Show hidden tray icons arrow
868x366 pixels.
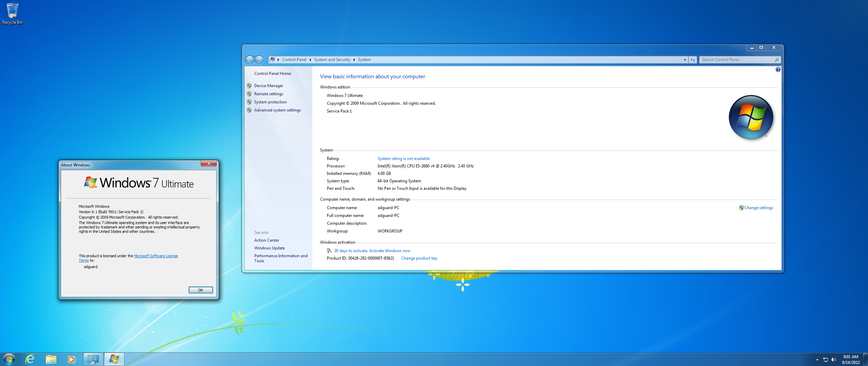(x=817, y=360)
